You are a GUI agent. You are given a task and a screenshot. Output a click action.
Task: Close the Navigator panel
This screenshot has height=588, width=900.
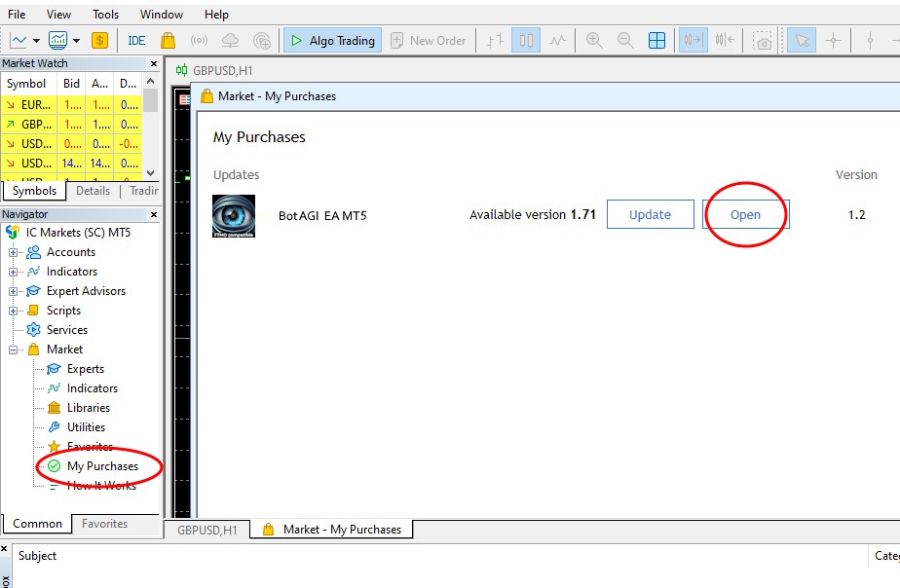tap(153, 214)
